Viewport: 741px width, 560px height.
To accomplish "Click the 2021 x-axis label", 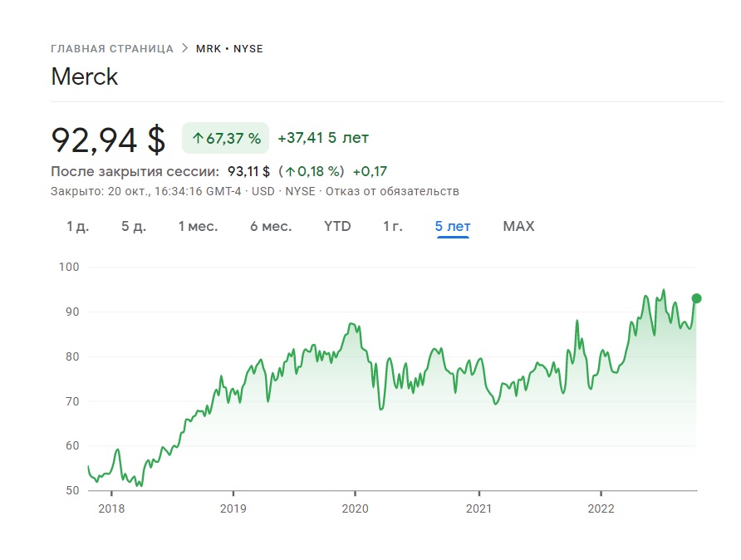I will click(478, 508).
